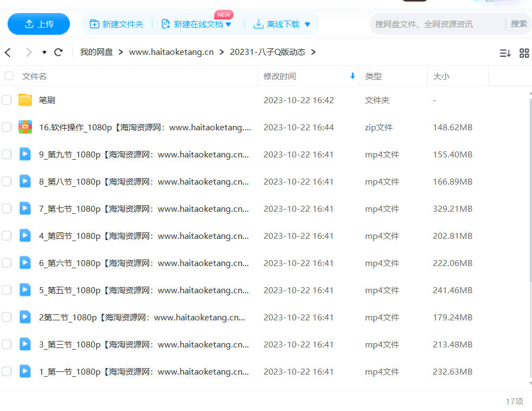Image resolution: width=532 pixels, height=411 pixels.
Task: Open the sort order options icon
Action: click(x=505, y=53)
